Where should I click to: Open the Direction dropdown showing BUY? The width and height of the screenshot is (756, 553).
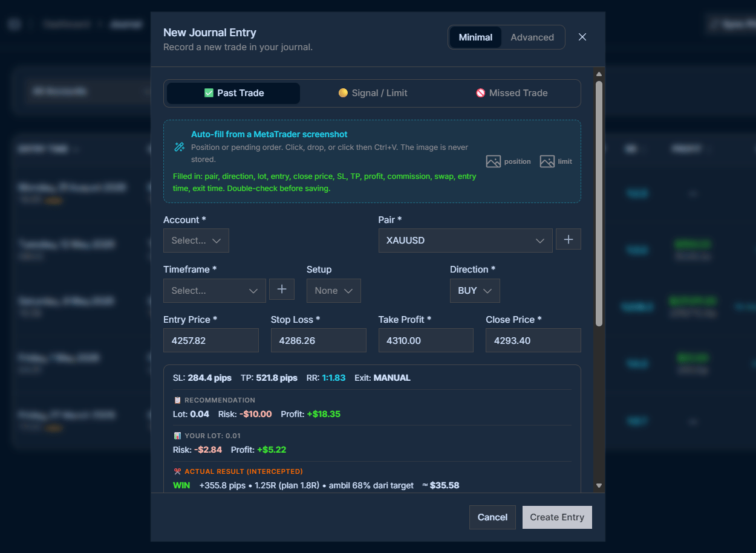(x=475, y=291)
